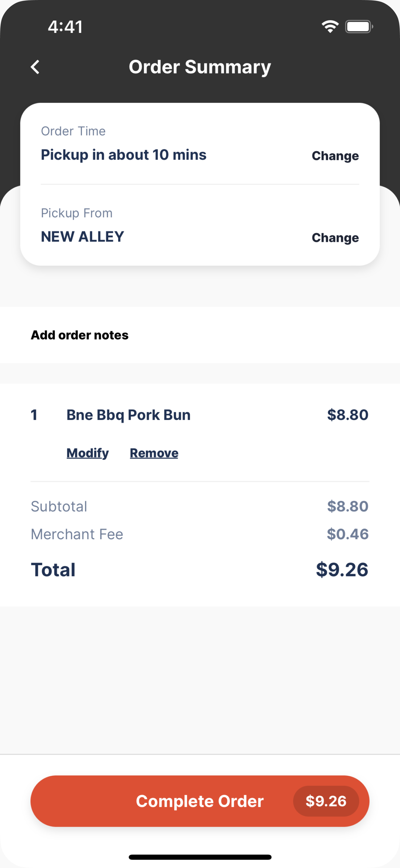
Task: Select the Bne Bbq Pork Bun item
Action: (x=128, y=415)
